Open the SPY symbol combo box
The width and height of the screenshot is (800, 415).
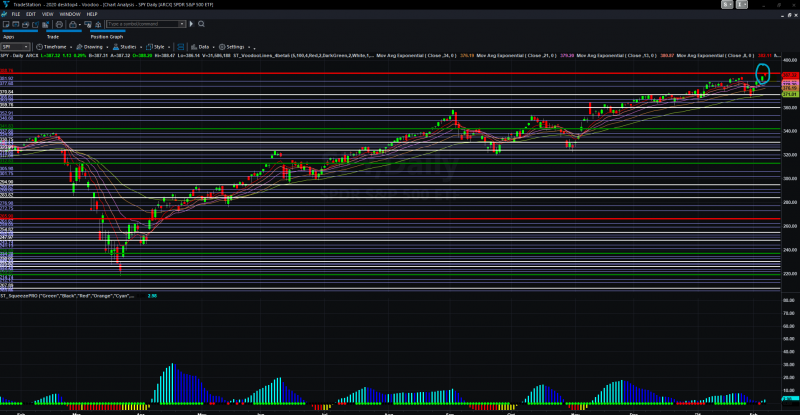26,47
